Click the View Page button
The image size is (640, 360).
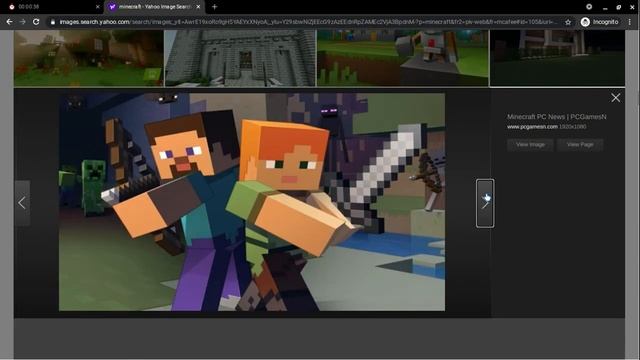pos(580,144)
